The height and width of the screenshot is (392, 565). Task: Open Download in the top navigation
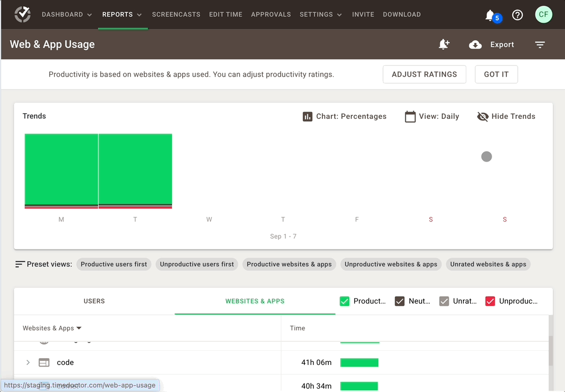click(x=402, y=15)
